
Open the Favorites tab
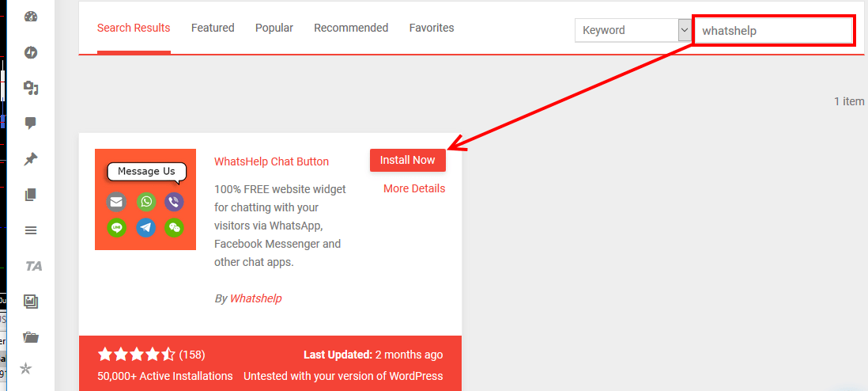pyautogui.click(x=432, y=28)
